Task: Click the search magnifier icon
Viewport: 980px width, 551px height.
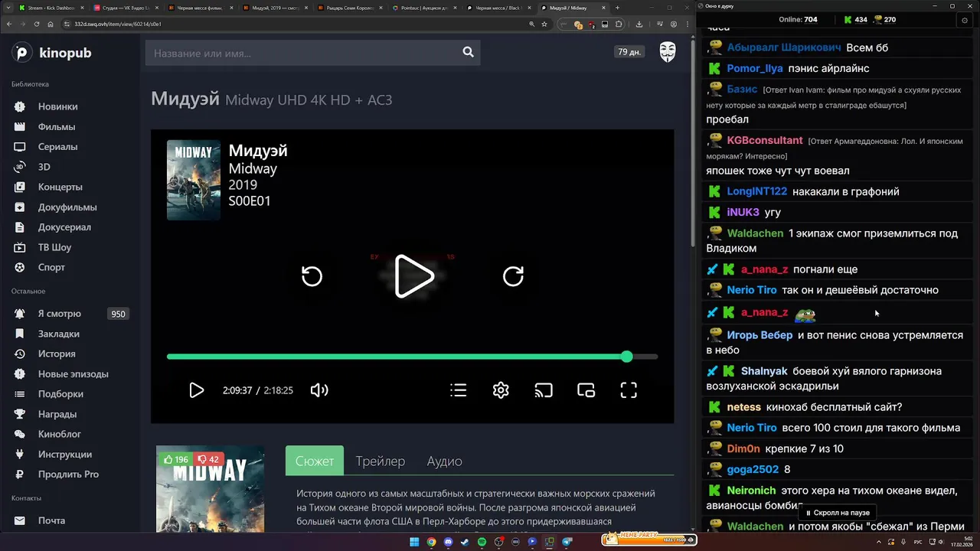Action: pyautogui.click(x=468, y=52)
